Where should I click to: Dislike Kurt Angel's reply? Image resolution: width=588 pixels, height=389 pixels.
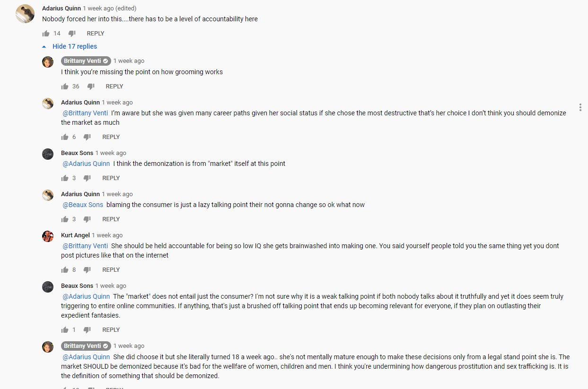coord(87,270)
